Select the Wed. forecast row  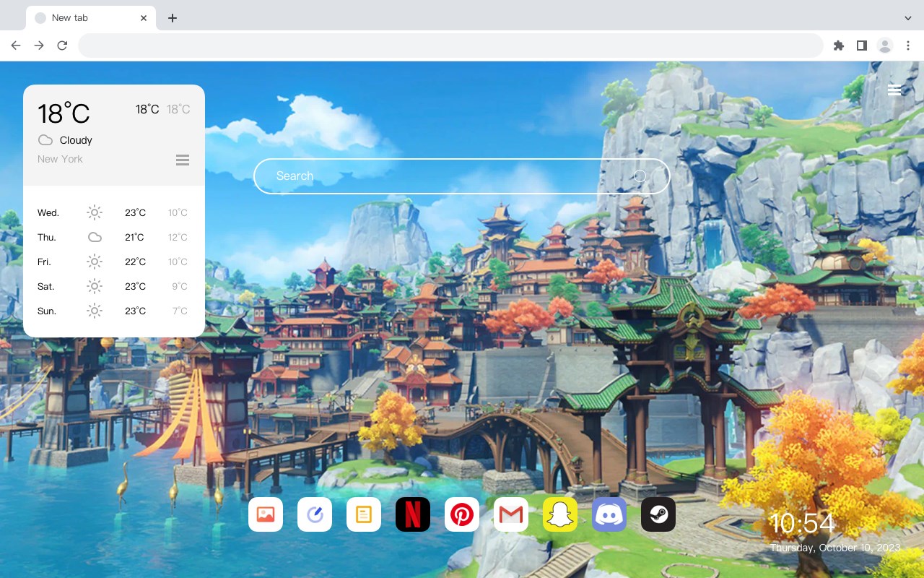tap(114, 212)
